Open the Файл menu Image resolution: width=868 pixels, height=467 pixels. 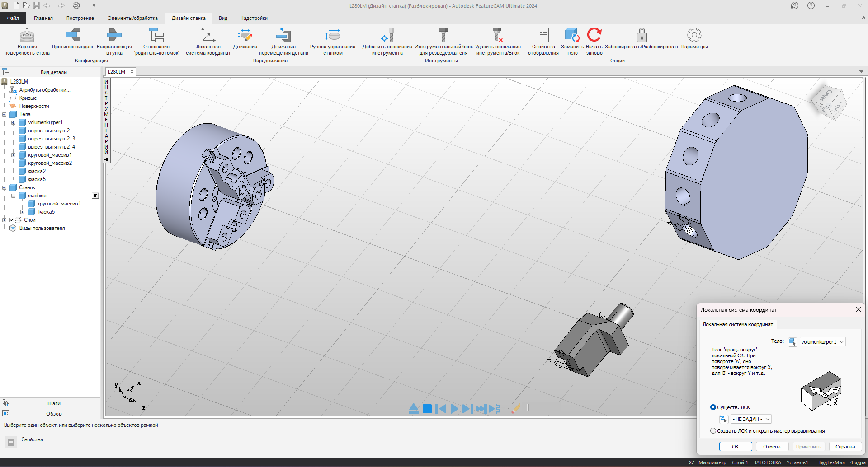[13, 18]
